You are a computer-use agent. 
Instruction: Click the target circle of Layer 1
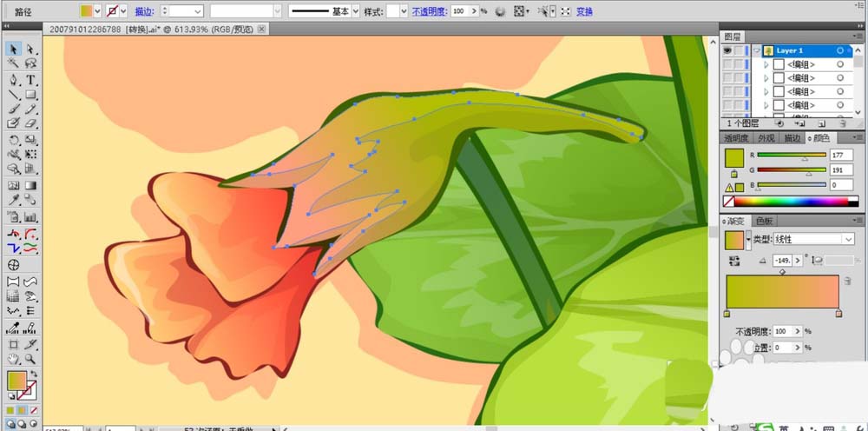tap(840, 50)
